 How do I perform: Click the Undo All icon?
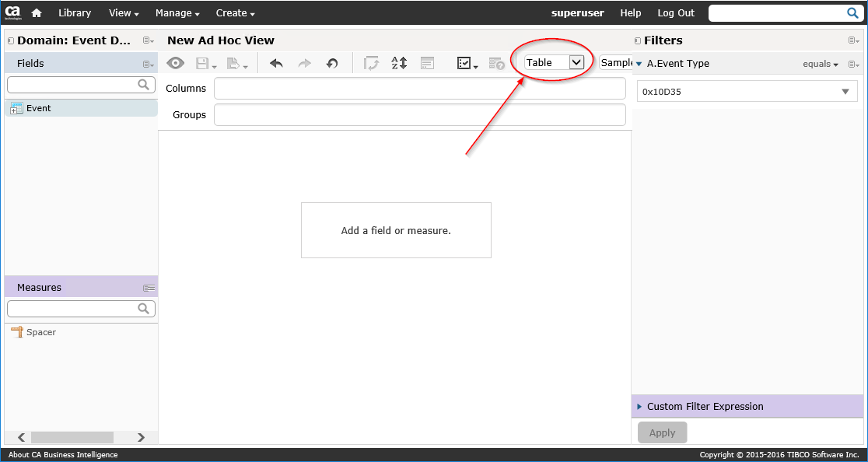pyautogui.click(x=332, y=64)
